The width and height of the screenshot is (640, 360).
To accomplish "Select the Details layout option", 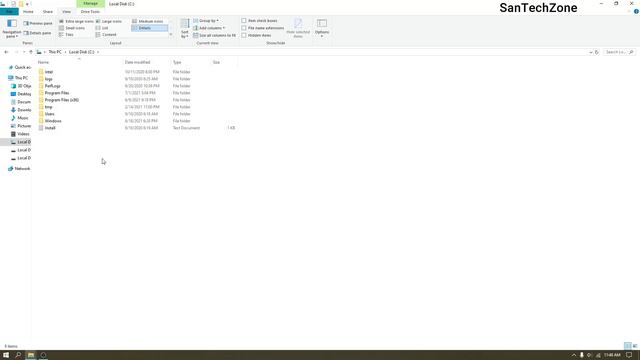I will [149, 28].
